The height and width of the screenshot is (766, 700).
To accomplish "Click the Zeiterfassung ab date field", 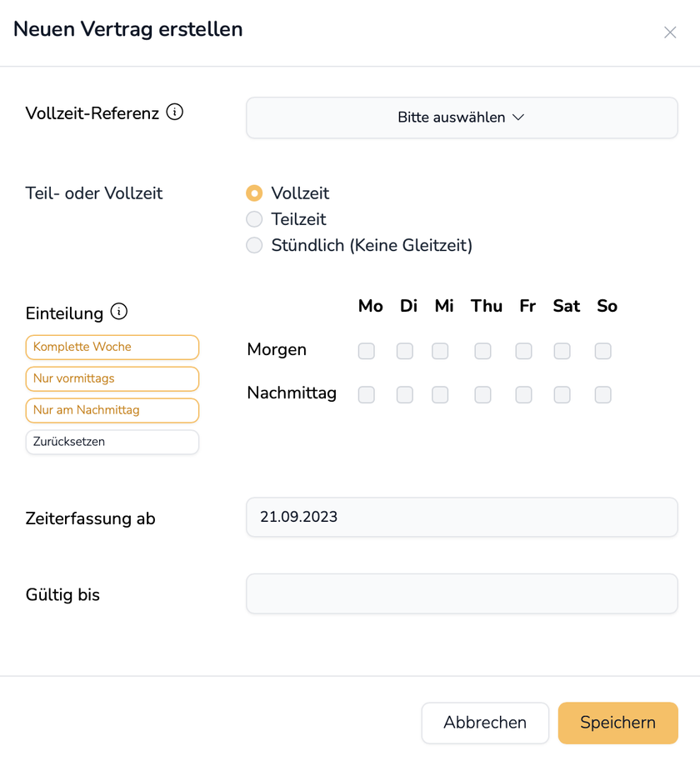I will coord(462,518).
